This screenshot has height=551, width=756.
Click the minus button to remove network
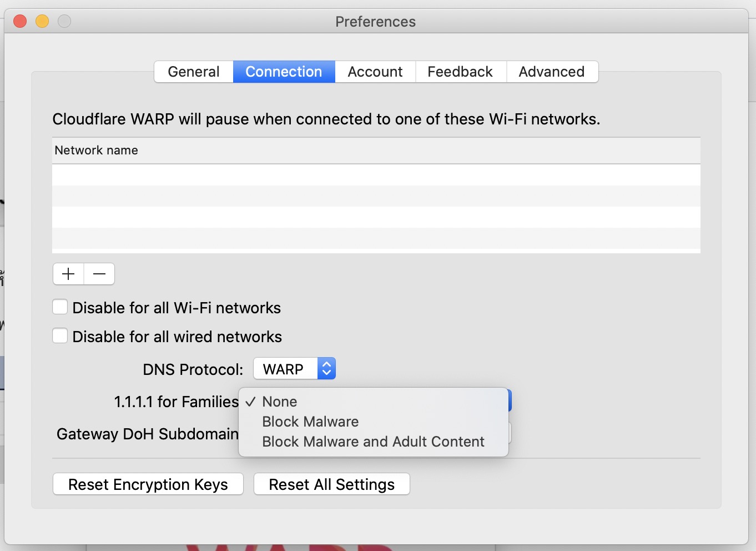pos(99,274)
